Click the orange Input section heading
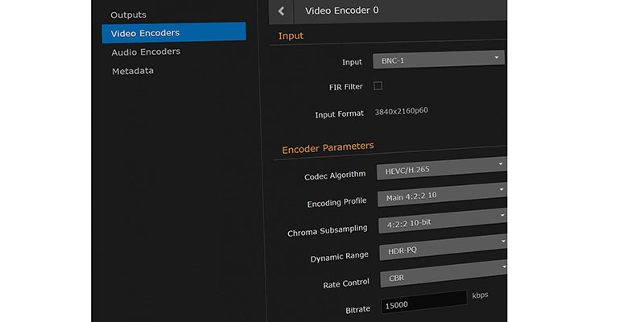 coord(291,35)
